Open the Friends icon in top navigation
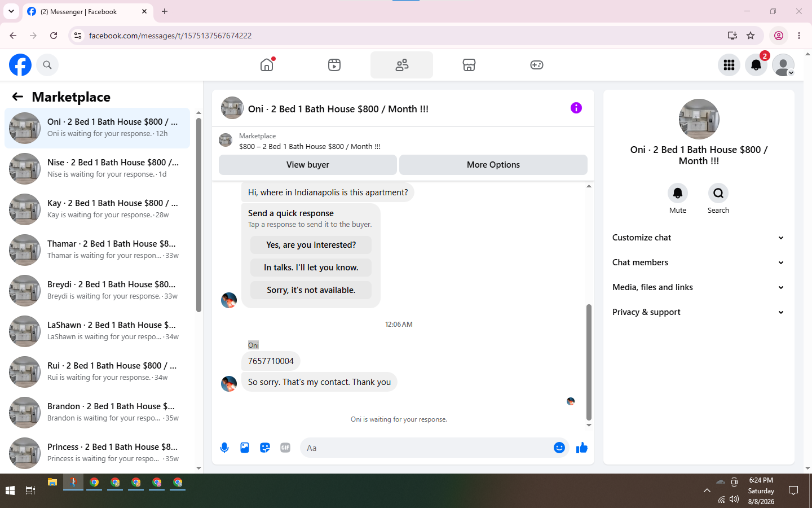 pos(402,65)
